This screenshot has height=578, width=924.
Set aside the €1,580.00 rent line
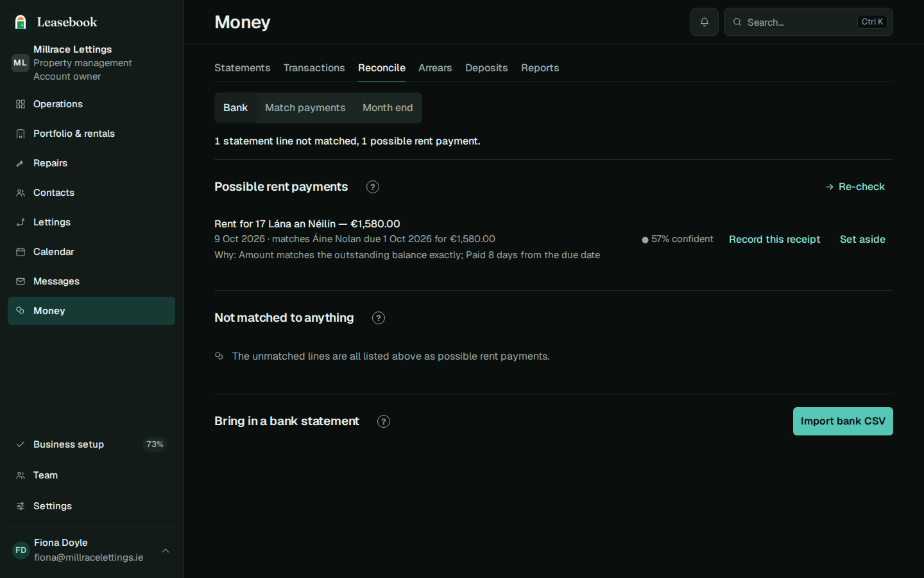point(862,240)
